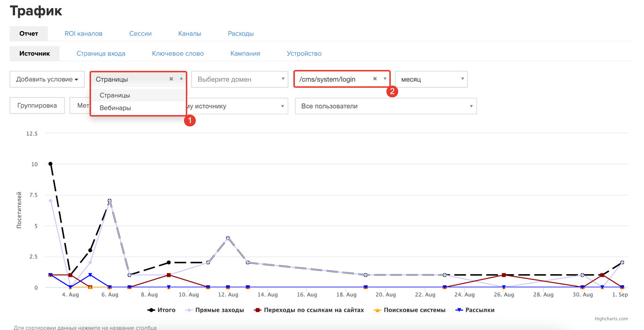This screenshot has height=330, width=644.
Task: Click the Группировка button
Action: [37, 106]
